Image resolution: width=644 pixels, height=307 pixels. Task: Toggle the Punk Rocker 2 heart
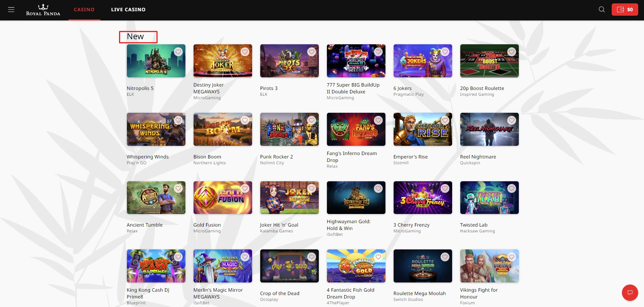[312, 120]
